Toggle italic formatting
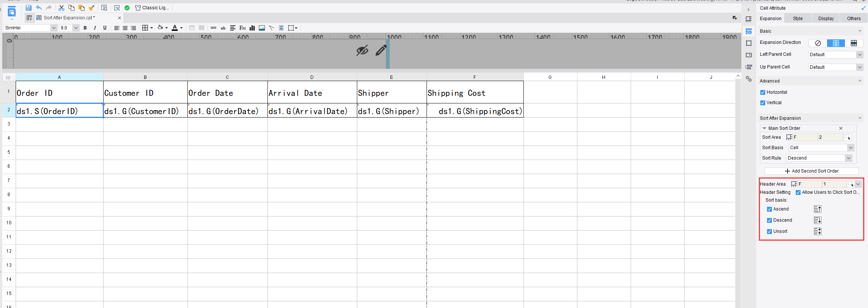Image resolution: width=868 pixels, height=308 pixels. (x=95, y=28)
